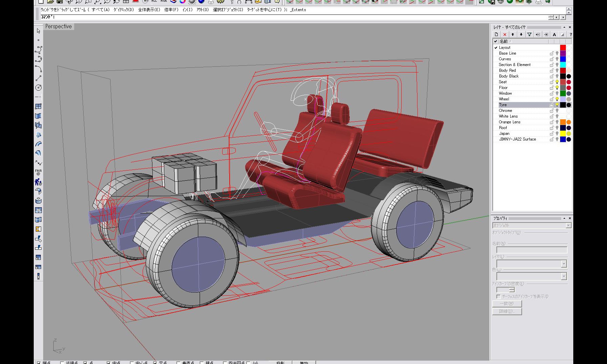Select the line segment tool in left toolbar
The image size is (607, 364).
point(38,78)
